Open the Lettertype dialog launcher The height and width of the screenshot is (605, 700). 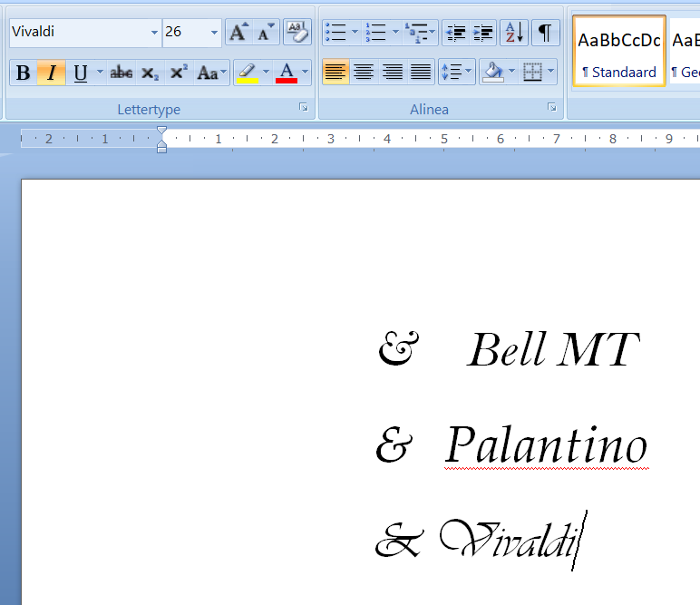pos(304,108)
